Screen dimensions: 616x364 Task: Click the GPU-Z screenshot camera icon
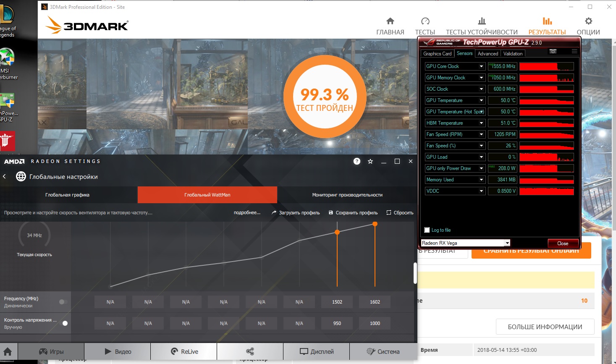(x=553, y=51)
